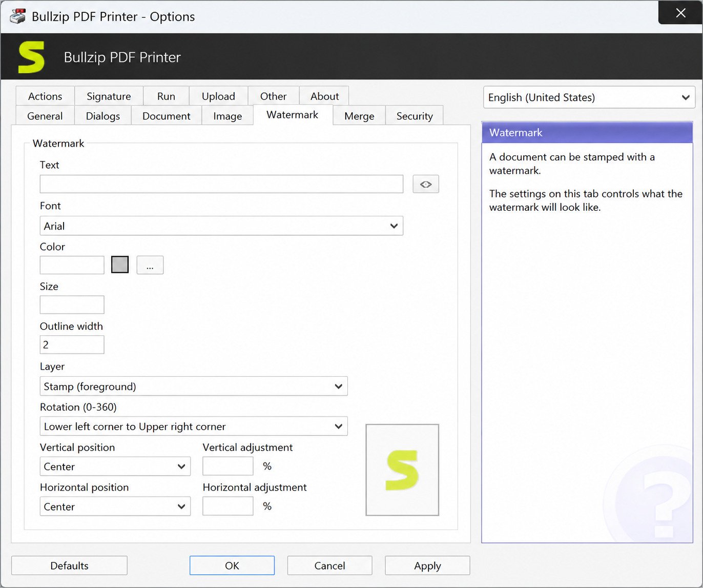Screen dimensions: 703x588
Task: Open the Horizontal position dropdown
Action: pyautogui.click(x=115, y=506)
